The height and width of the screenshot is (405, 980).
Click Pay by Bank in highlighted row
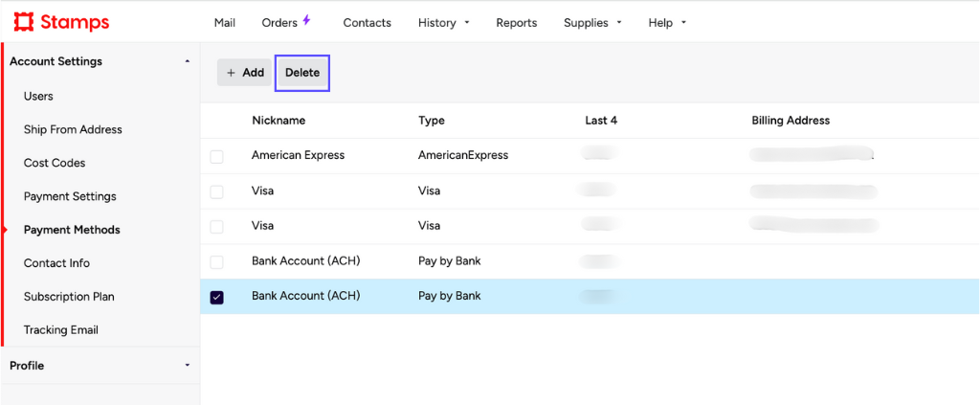pos(450,296)
